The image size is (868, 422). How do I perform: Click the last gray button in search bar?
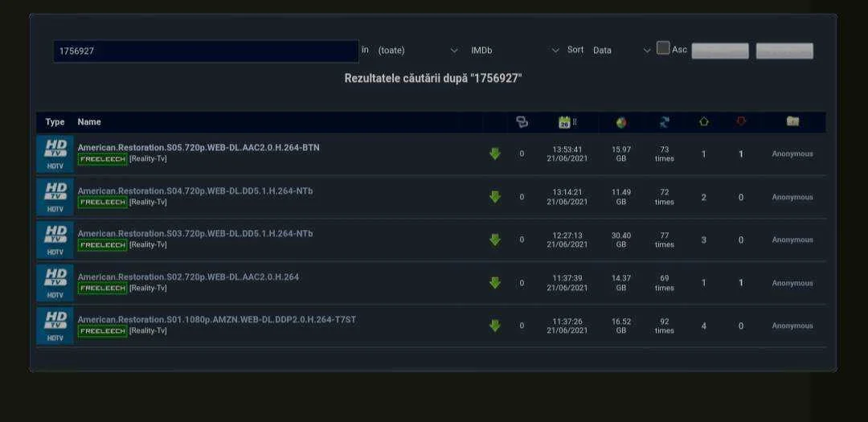pos(784,51)
